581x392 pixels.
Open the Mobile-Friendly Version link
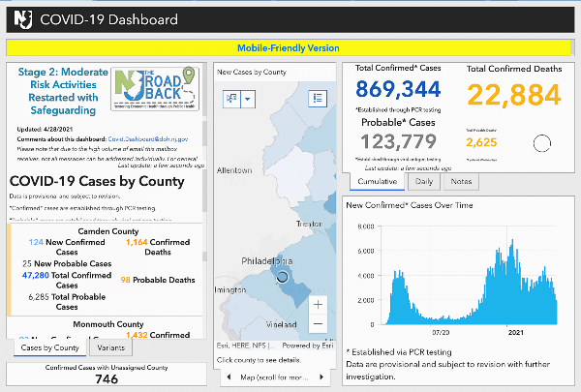coord(290,47)
